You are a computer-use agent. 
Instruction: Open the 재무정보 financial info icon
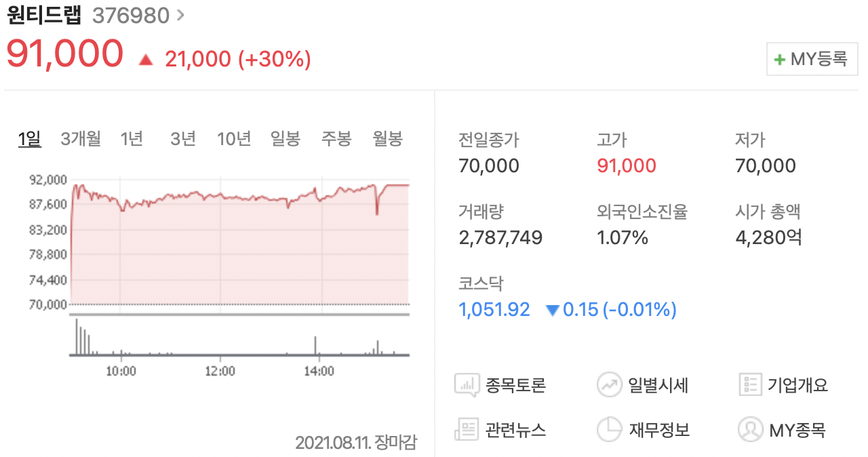click(610, 429)
